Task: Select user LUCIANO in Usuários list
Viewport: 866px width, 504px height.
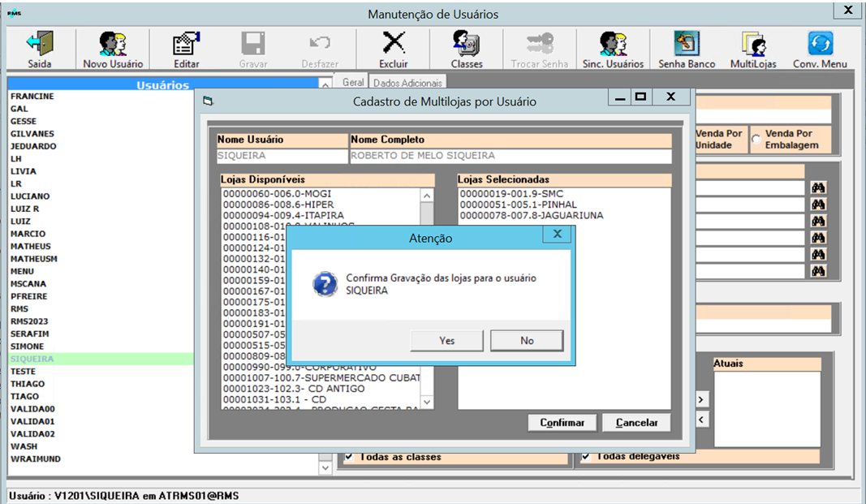Action: coord(30,196)
